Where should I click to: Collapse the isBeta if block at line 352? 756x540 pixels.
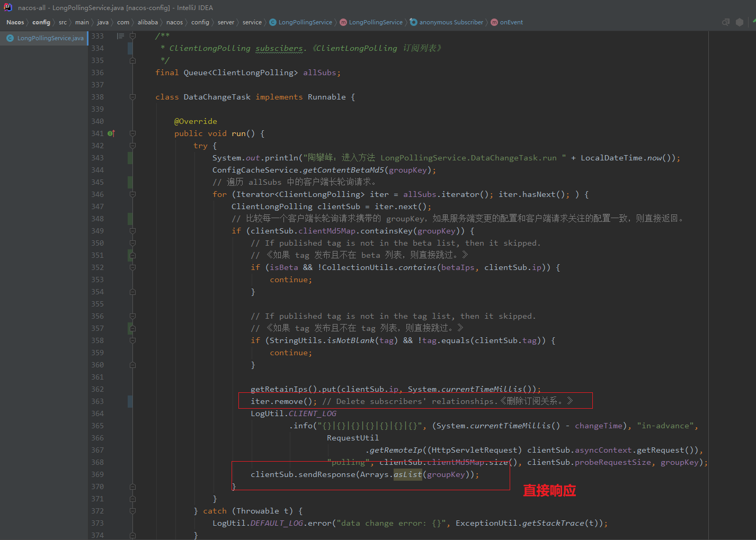(133, 267)
